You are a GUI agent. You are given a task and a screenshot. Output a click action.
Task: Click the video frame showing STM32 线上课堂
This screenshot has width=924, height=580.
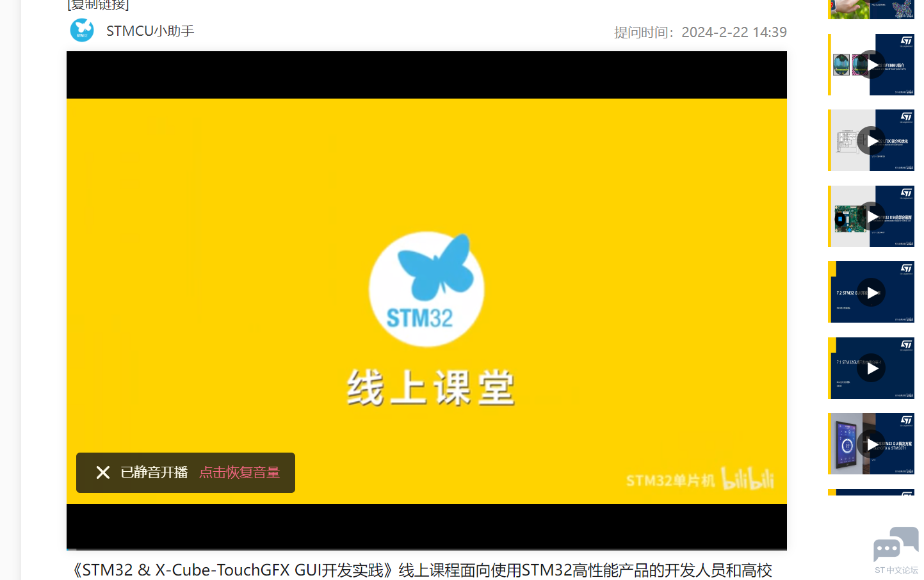tap(426, 301)
